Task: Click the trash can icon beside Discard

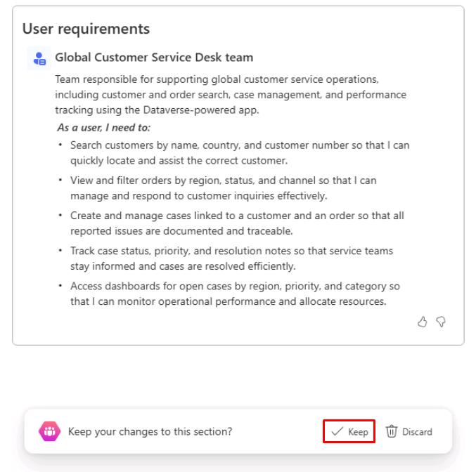Action: [392, 431]
